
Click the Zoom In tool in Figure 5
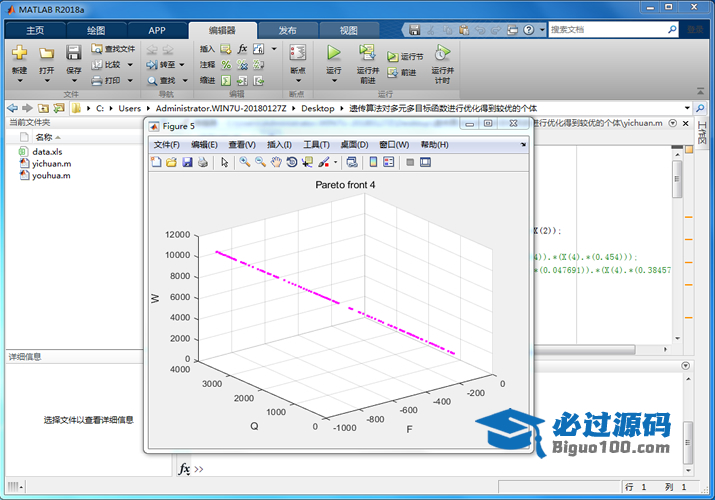[x=244, y=162]
